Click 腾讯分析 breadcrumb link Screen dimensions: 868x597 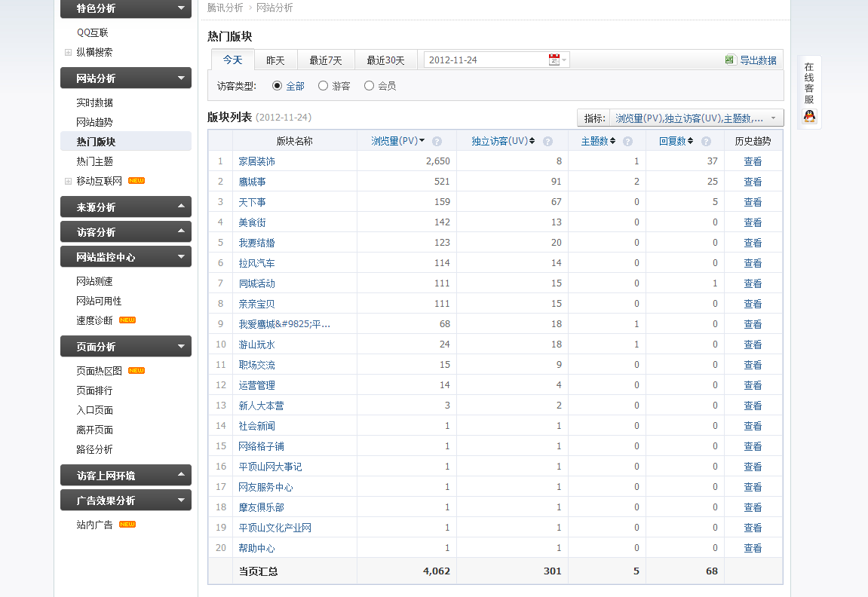pos(225,8)
